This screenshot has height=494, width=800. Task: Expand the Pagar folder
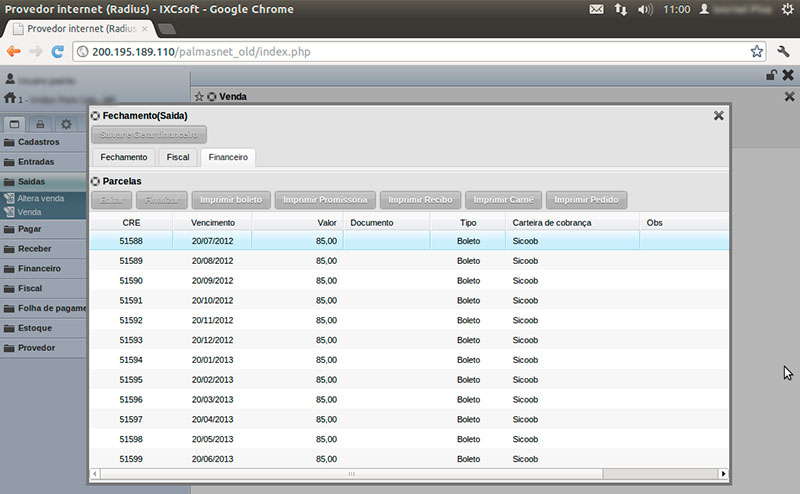pyautogui.click(x=43, y=229)
